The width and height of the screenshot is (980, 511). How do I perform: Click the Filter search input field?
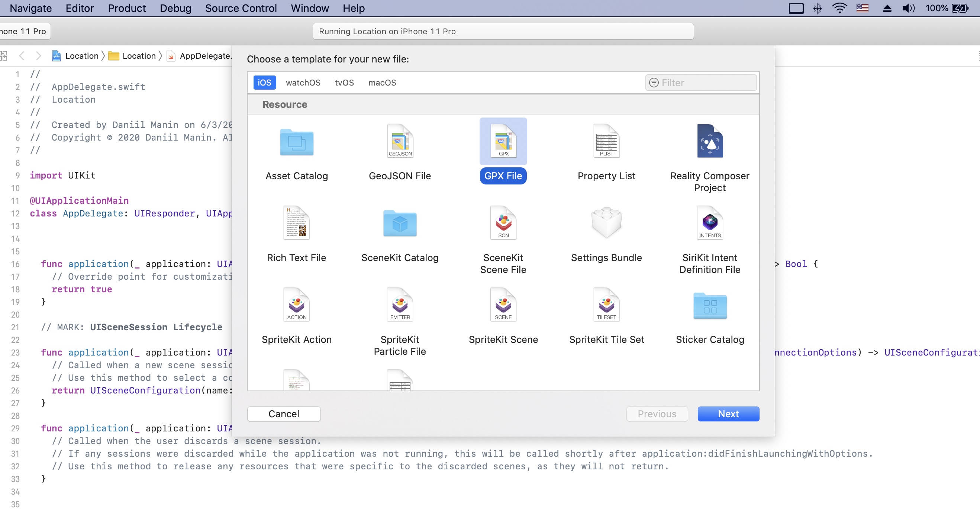pos(702,82)
